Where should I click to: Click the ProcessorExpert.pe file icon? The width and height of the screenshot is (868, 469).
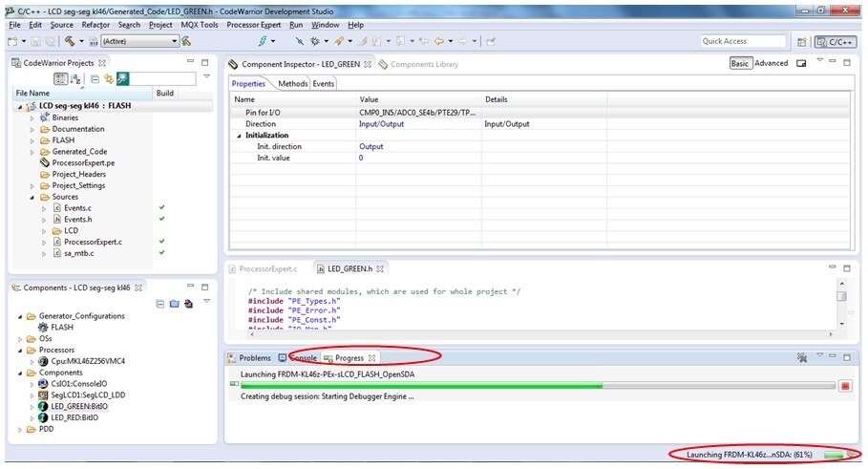pos(44,162)
